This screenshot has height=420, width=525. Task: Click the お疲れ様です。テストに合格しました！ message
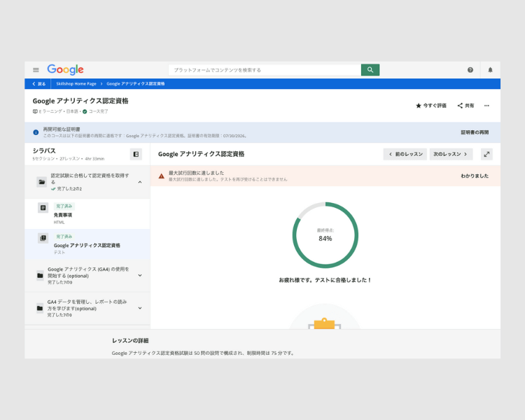point(325,280)
